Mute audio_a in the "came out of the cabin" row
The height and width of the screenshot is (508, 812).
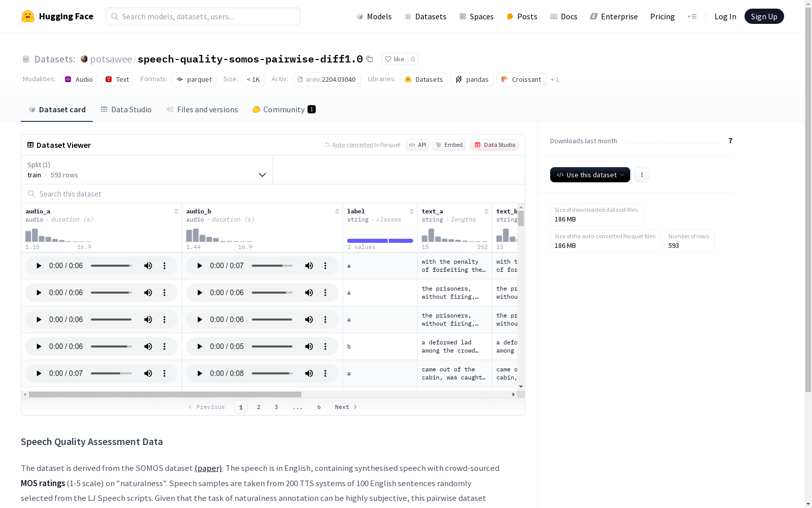pyautogui.click(x=148, y=373)
